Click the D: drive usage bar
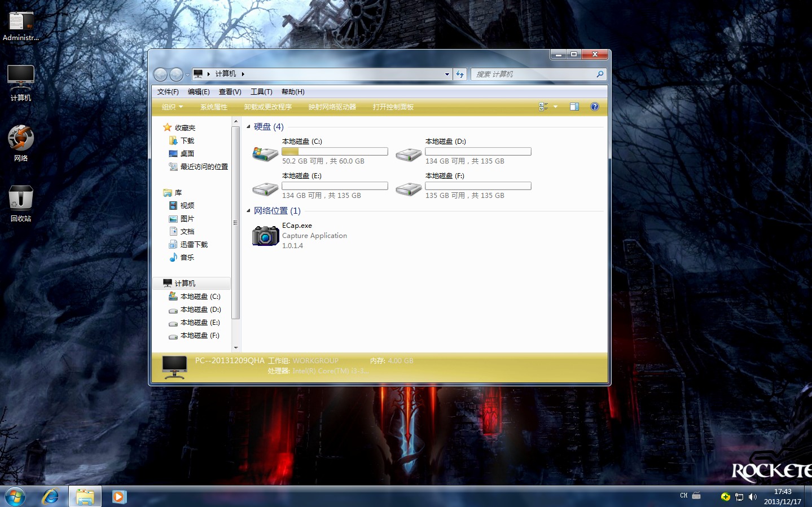This screenshot has width=812, height=507. (x=478, y=151)
